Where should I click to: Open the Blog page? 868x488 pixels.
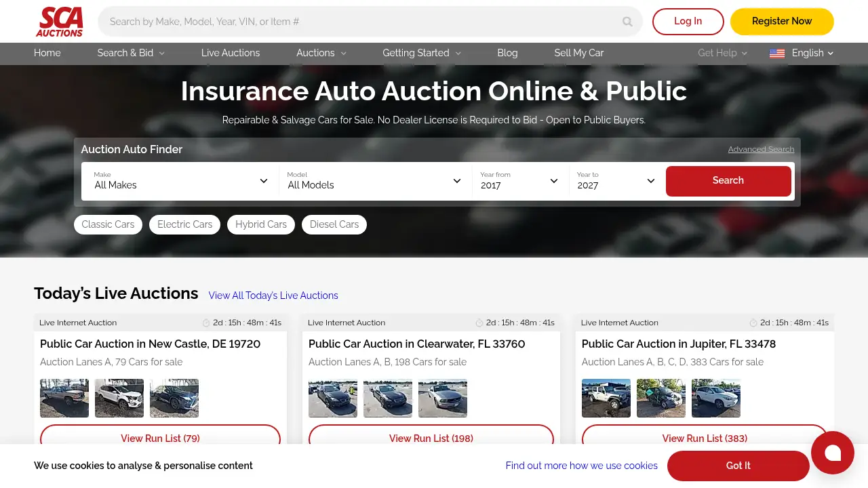507,53
